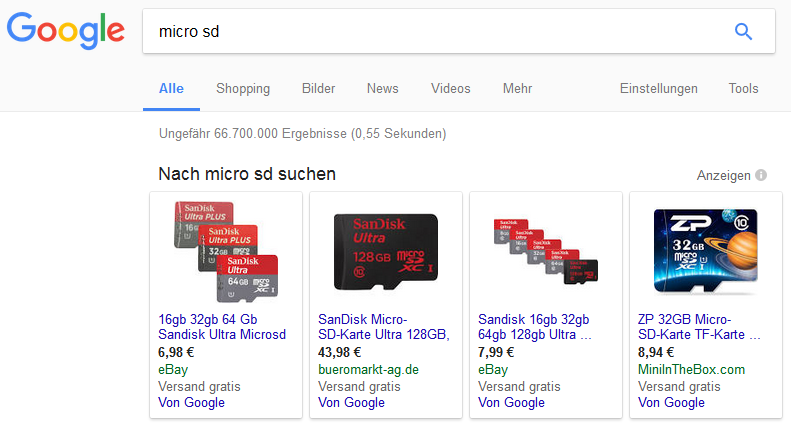This screenshot has width=791, height=434.
Task: Select the Videos tab
Action: [x=450, y=88]
